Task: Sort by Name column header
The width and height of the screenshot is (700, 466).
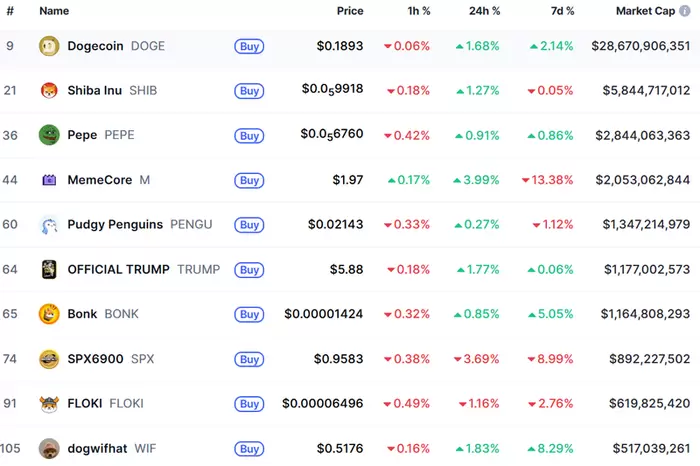Action: pyautogui.click(x=54, y=11)
